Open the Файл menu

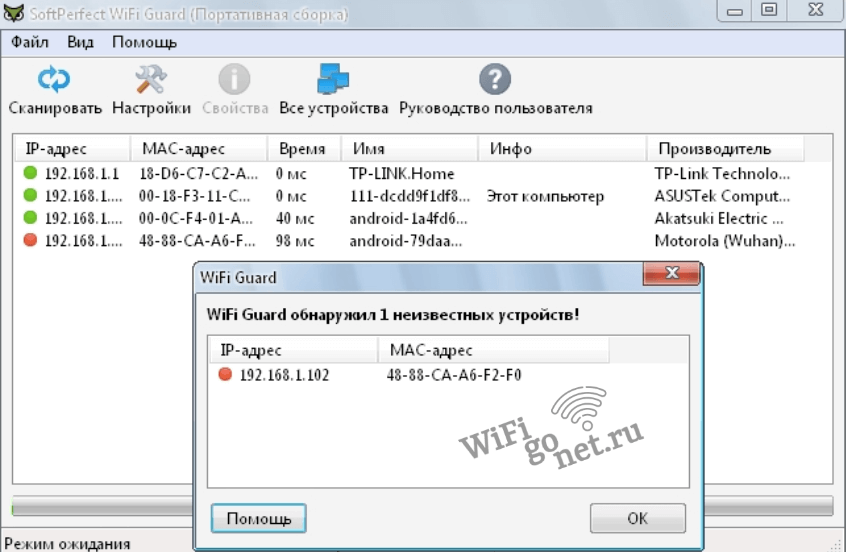point(30,42)
